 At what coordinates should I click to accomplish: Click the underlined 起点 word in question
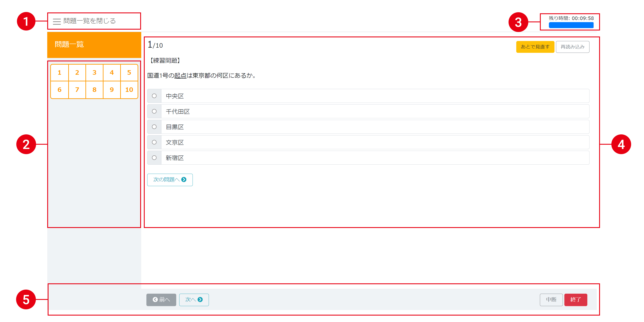click(180, 76)
